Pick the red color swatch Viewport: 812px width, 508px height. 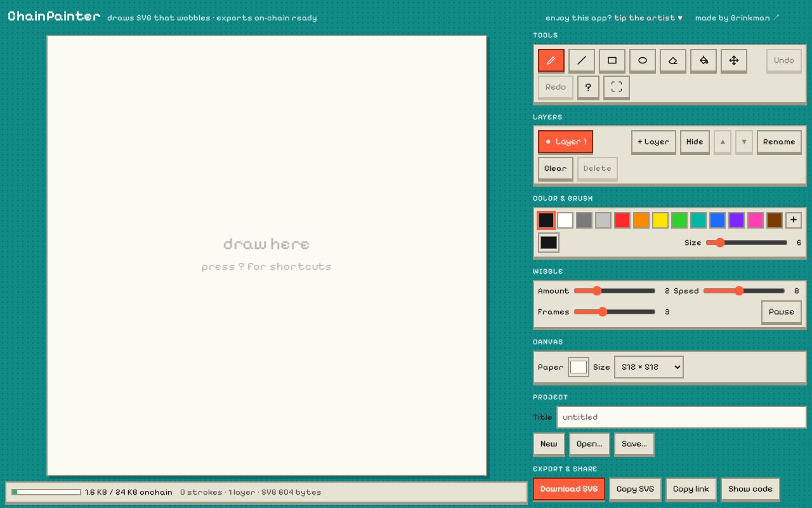(622, 220)
